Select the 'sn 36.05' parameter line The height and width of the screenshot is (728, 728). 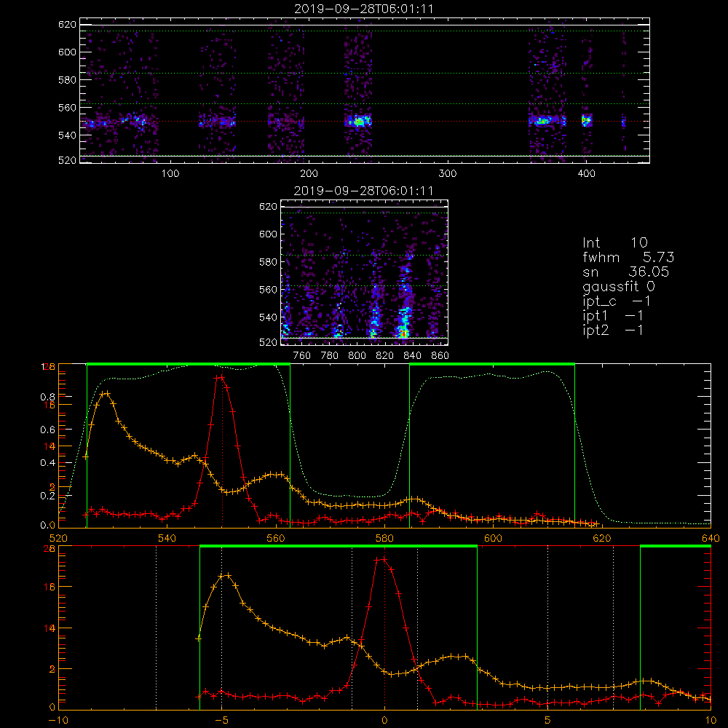pos(626,272)
